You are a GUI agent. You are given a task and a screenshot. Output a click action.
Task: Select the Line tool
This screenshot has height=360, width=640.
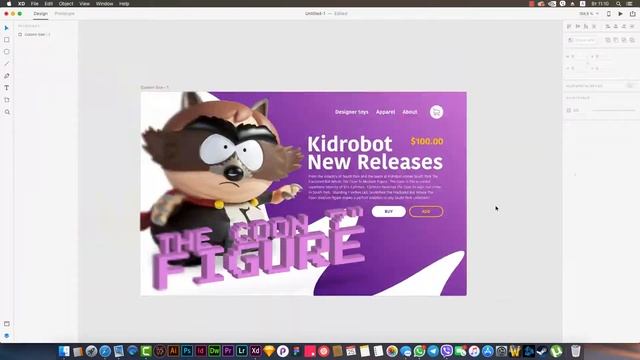[x=7, y=64]
